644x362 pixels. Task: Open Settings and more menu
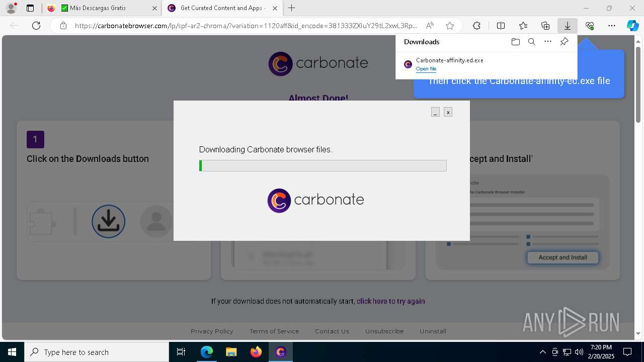[612, 26]
